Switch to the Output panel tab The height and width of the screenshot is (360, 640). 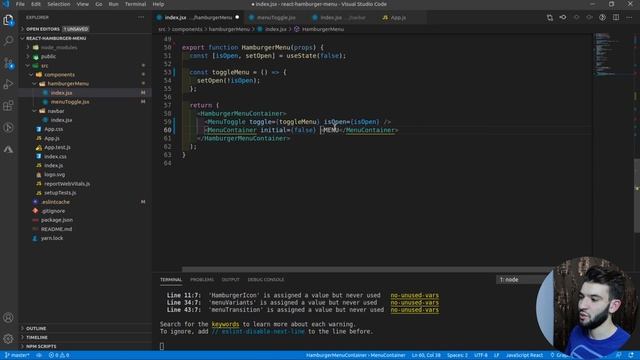pos(230,280)
